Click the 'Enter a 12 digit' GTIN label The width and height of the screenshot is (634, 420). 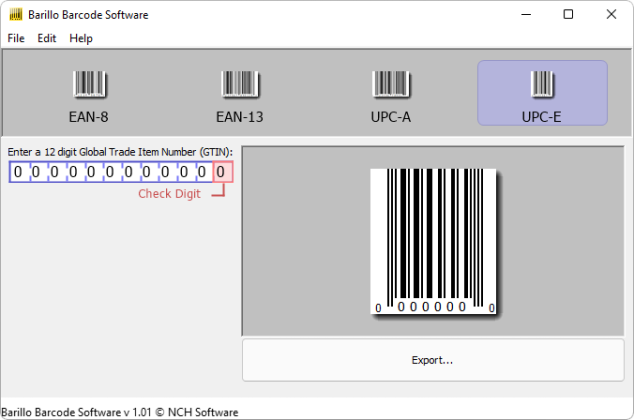(120, 152)
